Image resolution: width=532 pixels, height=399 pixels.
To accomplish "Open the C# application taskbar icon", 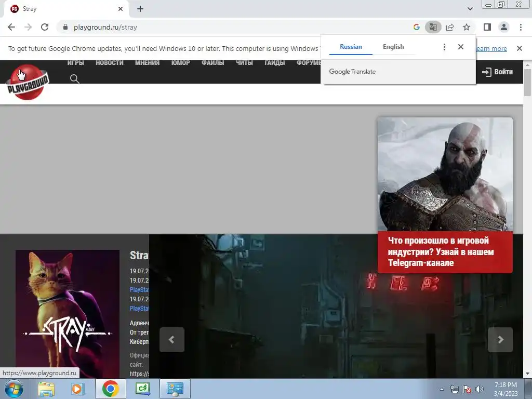I will 142,389.
